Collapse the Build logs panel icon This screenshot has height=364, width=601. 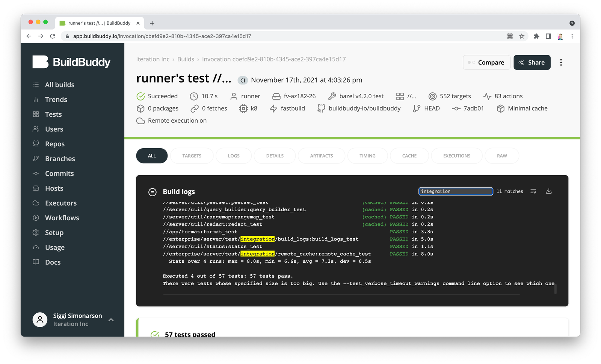coord(152,192)
